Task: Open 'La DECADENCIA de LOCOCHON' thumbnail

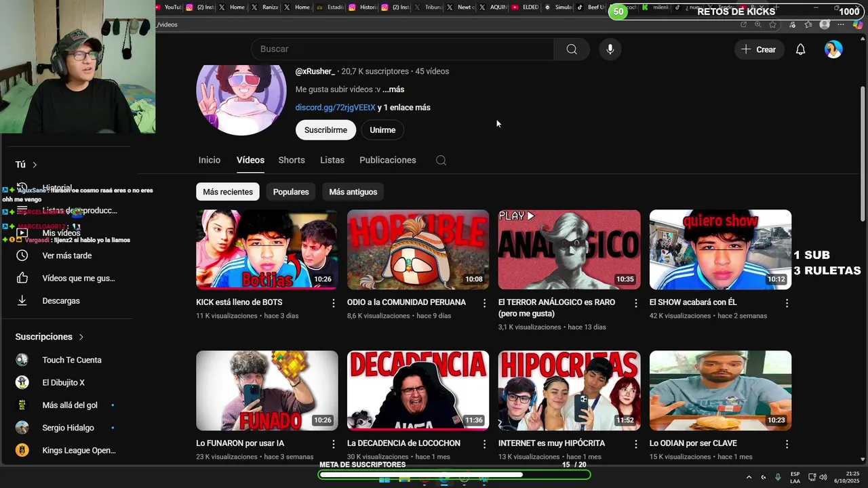Action: [418, 390]
